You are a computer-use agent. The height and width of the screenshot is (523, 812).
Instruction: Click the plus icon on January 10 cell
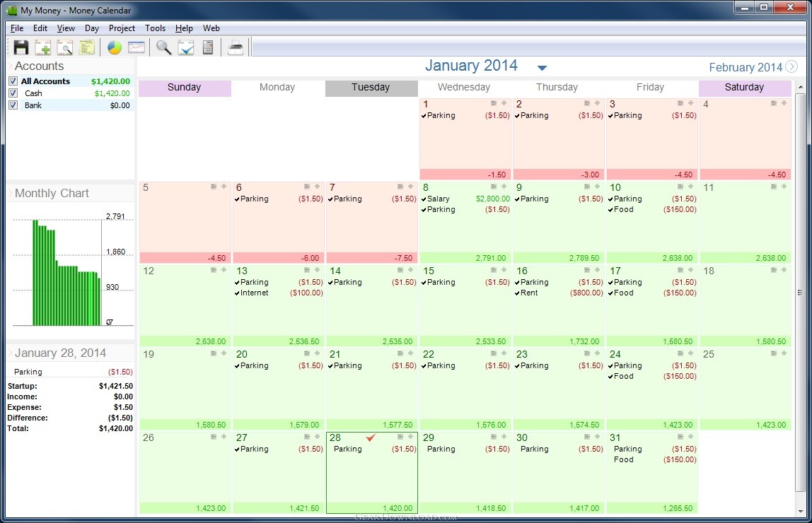tap(690, 187)
